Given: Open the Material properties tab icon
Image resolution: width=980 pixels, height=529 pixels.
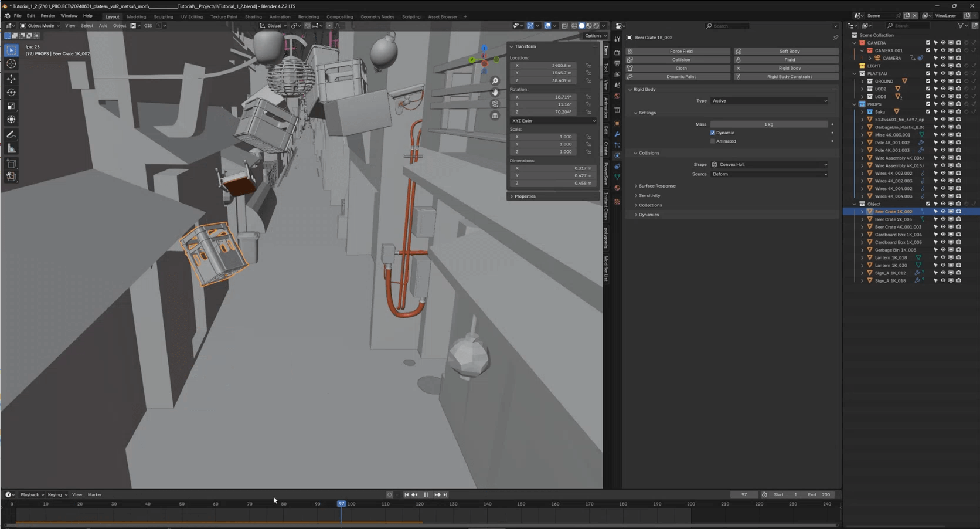Looking at the screenshot, I should 617,188.
